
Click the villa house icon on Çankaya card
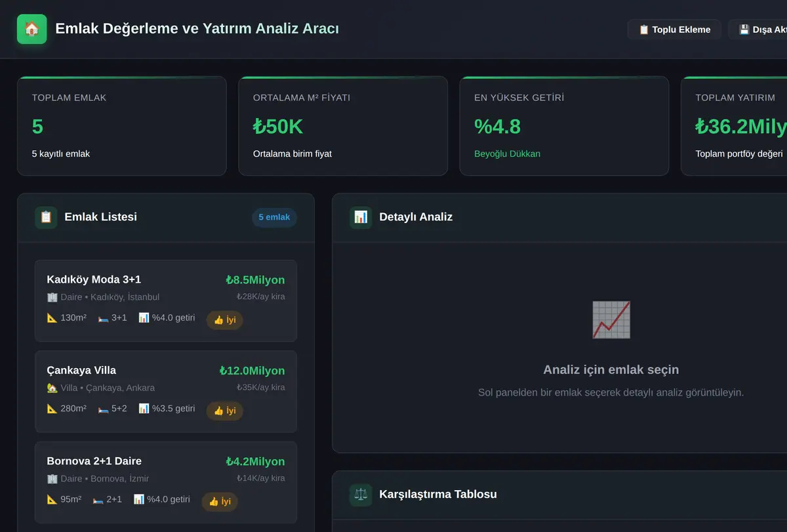pos(52,388)
